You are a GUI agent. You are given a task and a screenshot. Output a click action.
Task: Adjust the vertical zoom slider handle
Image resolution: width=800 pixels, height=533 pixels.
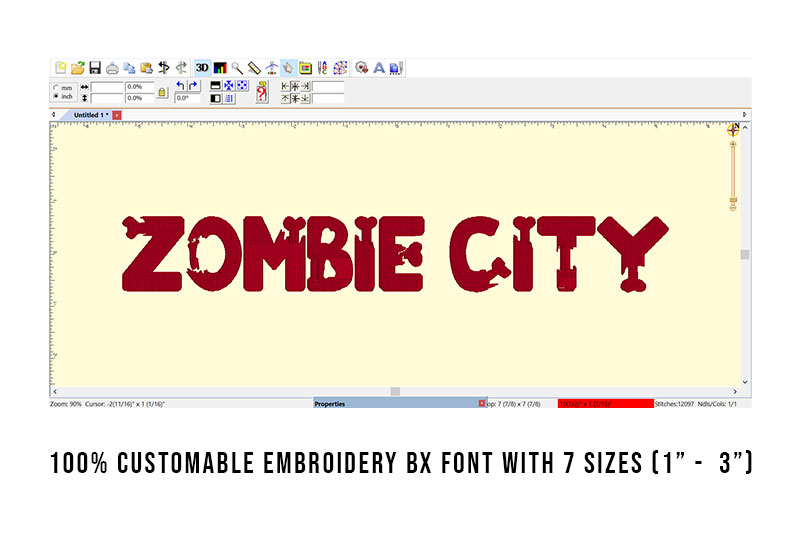point(733,199)
